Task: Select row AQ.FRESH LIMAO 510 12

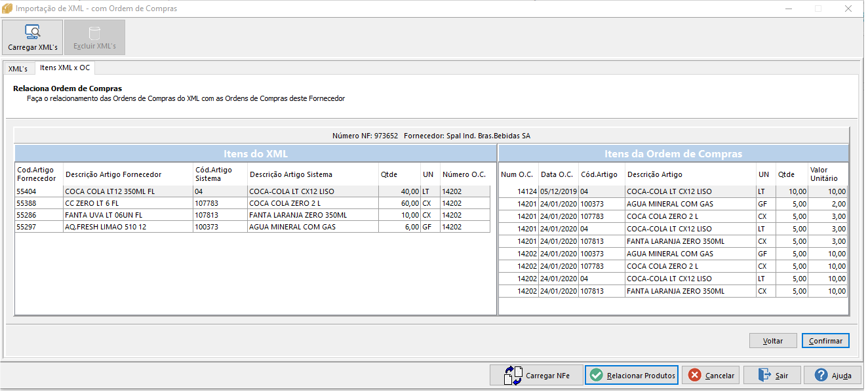Action: tap(252, 227)
